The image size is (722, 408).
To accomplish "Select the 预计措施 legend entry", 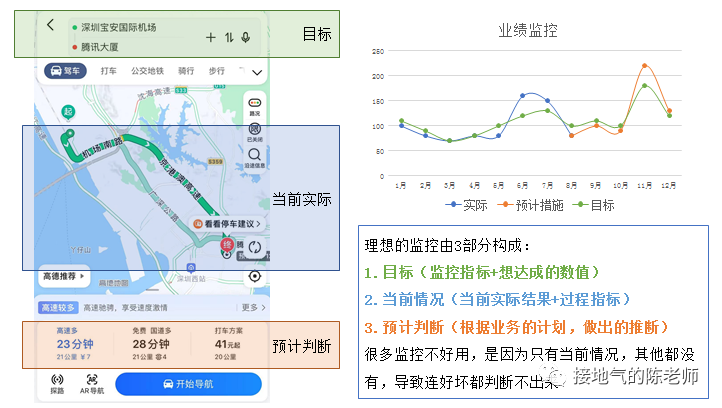I will [530, 205].
